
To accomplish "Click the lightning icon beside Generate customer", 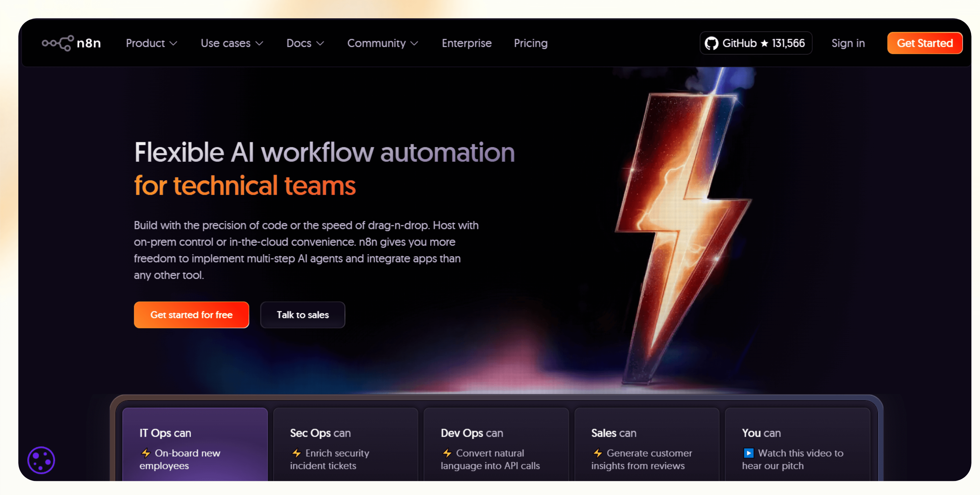I will point(598,453).
